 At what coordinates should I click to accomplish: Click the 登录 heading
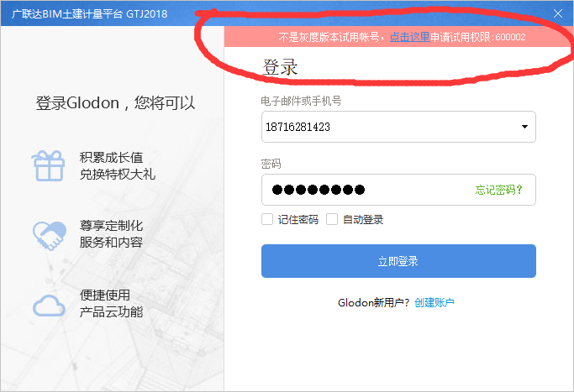(280, 67)
